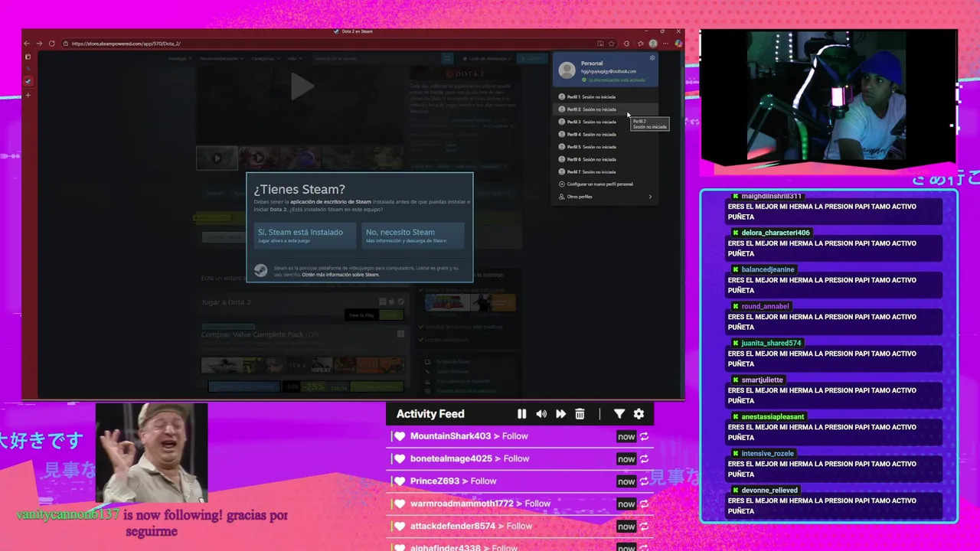Click balancedjeanine username in chat

coord(768,269)
